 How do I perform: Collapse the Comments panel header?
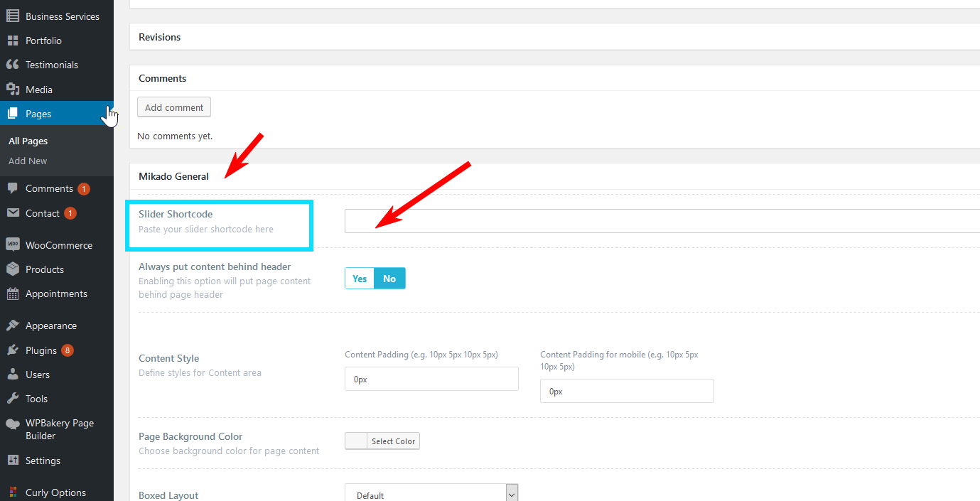pos(554,78)
